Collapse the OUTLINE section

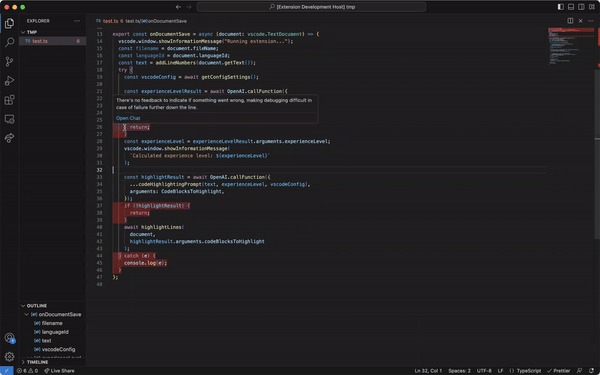52,306
